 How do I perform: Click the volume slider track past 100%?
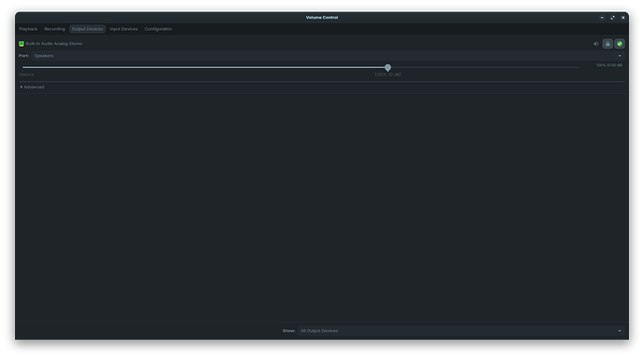[484, 67]
